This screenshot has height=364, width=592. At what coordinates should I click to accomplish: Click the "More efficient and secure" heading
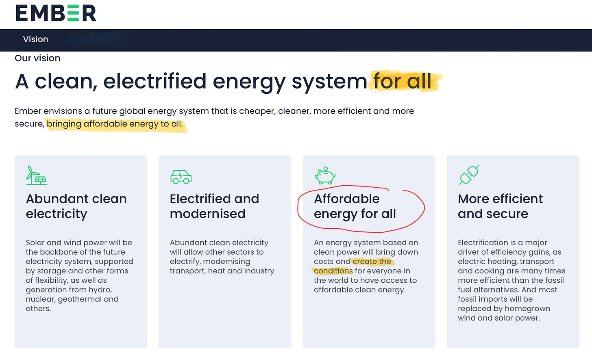point(501,206)
